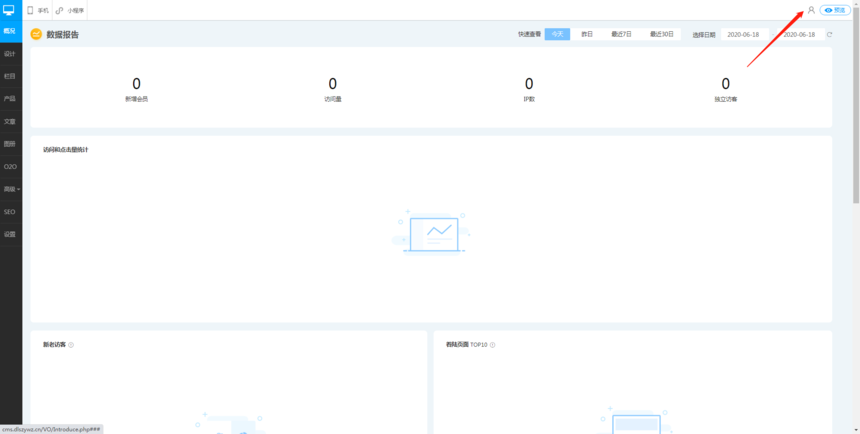Click the 新增会员 count value

pos(137,84)
